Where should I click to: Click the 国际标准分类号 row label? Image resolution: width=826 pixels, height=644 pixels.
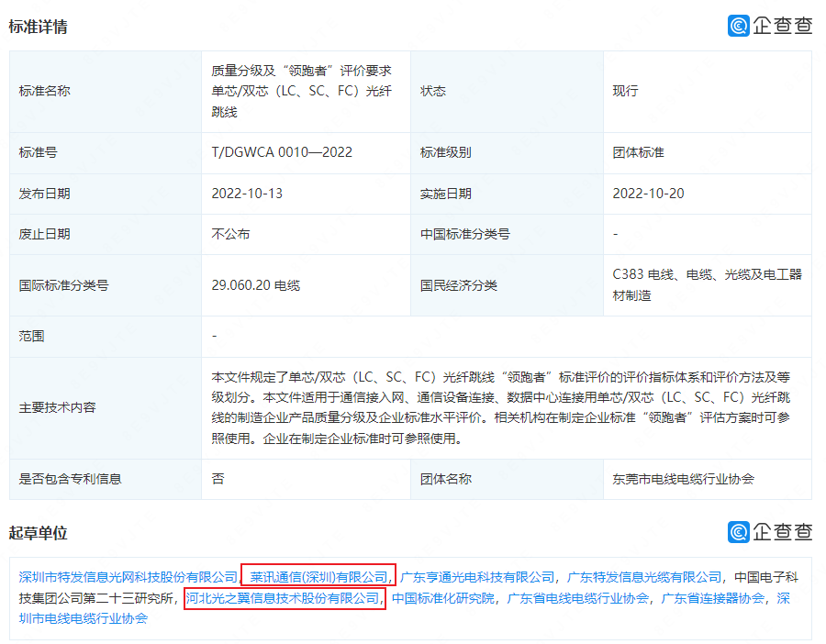63,285
